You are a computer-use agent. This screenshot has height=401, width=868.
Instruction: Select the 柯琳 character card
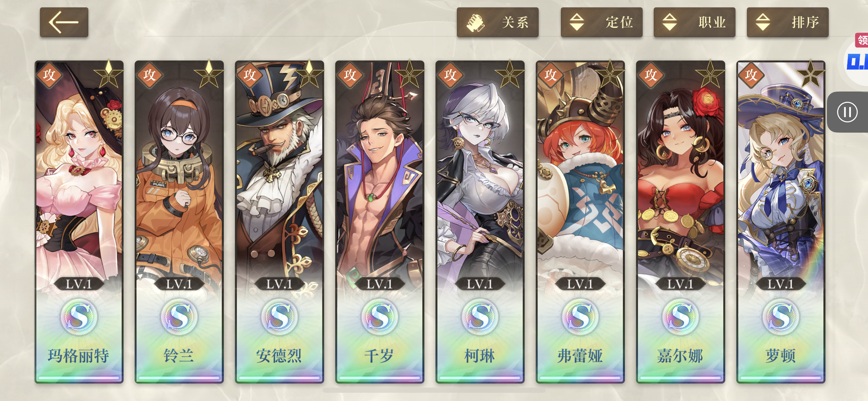coord(480,222)
